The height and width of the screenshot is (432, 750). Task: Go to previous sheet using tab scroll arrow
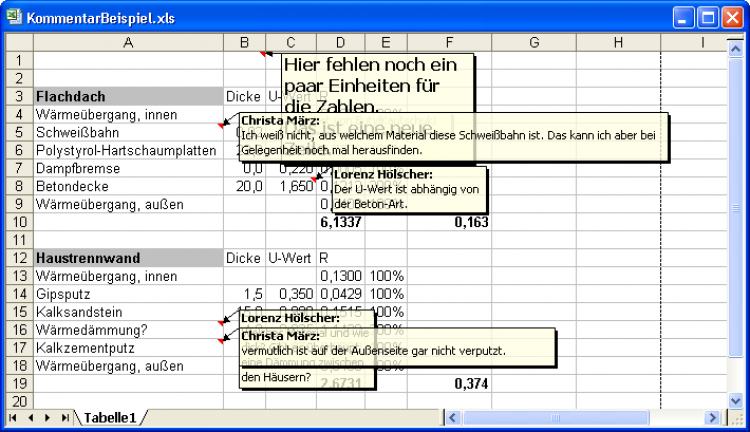(x=30, y=416)
